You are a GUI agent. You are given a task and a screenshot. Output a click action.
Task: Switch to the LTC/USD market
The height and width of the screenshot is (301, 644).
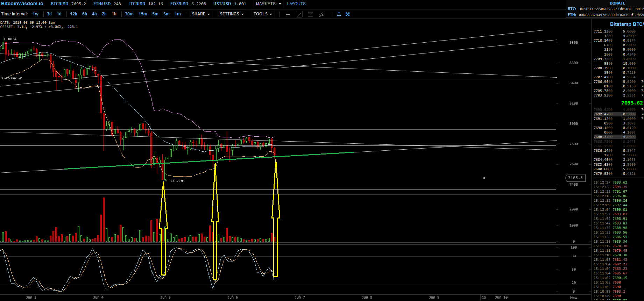click(x=146, y=4)
